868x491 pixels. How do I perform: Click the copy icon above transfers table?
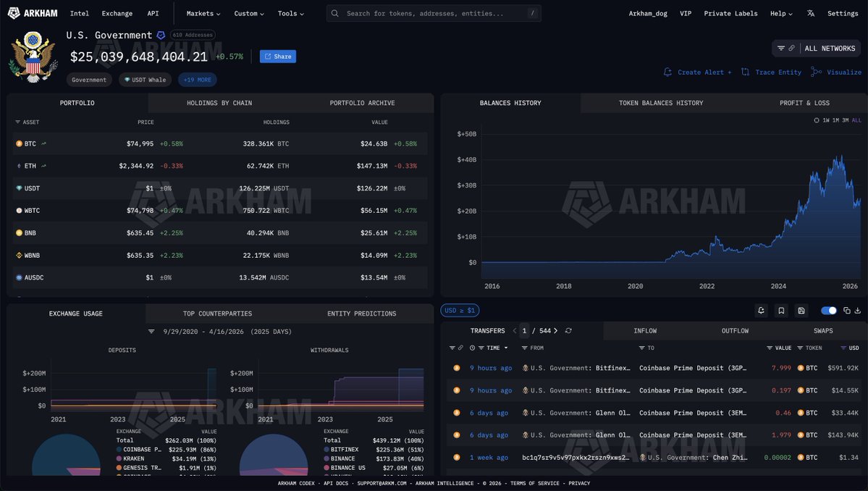coord(846,311)
